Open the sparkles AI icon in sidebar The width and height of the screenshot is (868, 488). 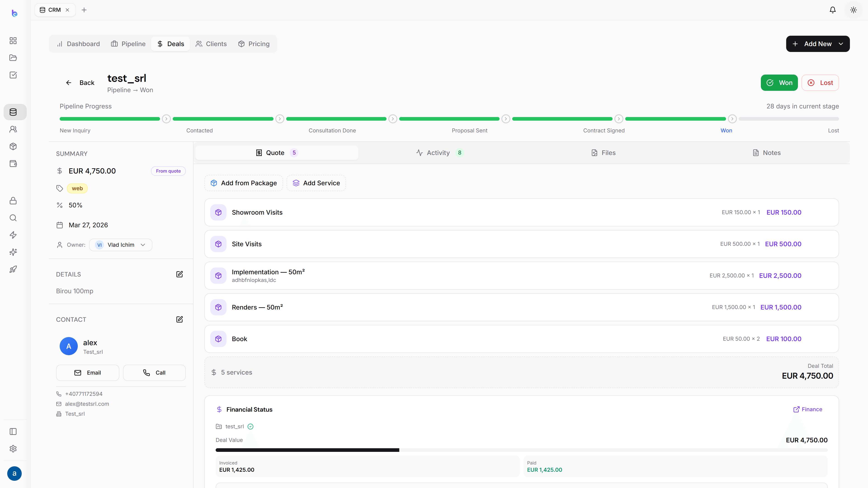point(13,252)
